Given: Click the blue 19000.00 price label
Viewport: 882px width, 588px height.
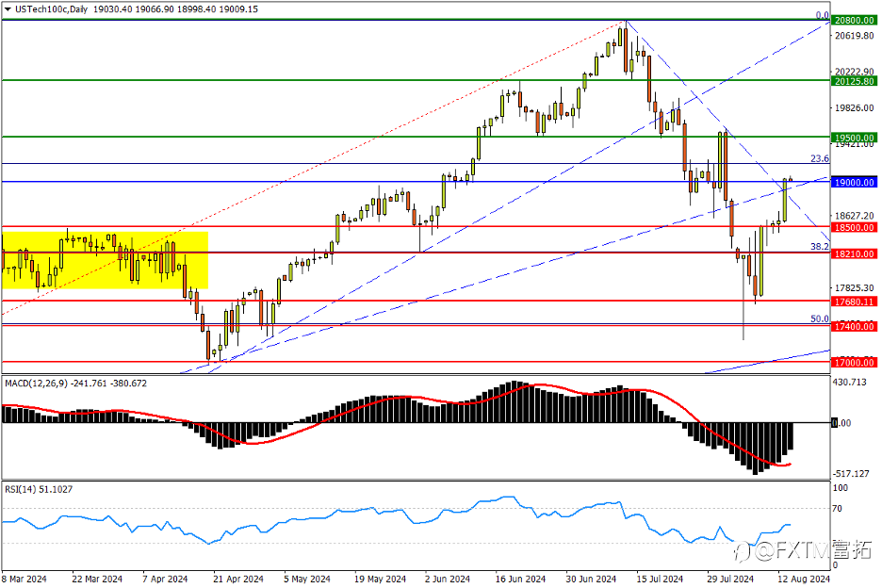Looking at the screenshot, I should pyautogui.click(x=854, y=182).
